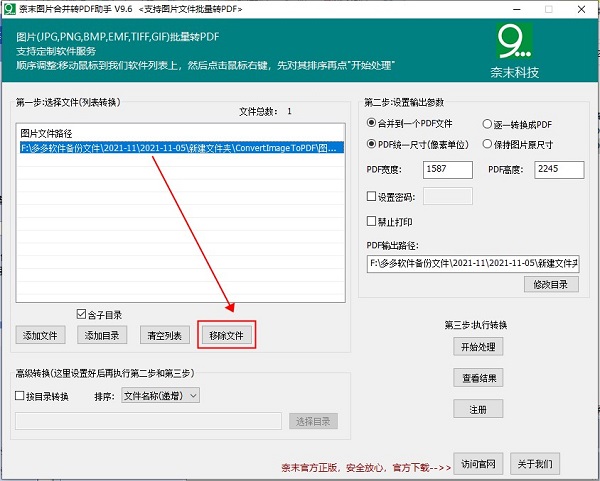Select the file row starting F:\多多软件备份文件
Screen dimensions: 600x481
(182, 148)
